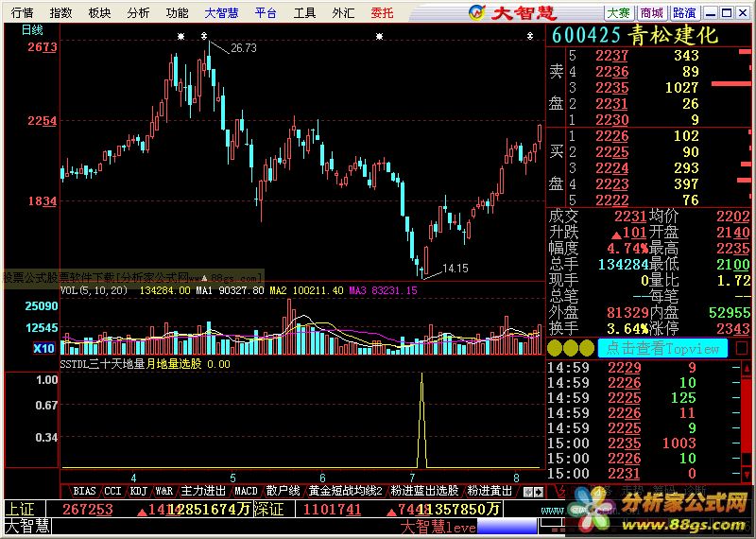
Task: Open the 行情 menu
Action: tap(22, 13)
